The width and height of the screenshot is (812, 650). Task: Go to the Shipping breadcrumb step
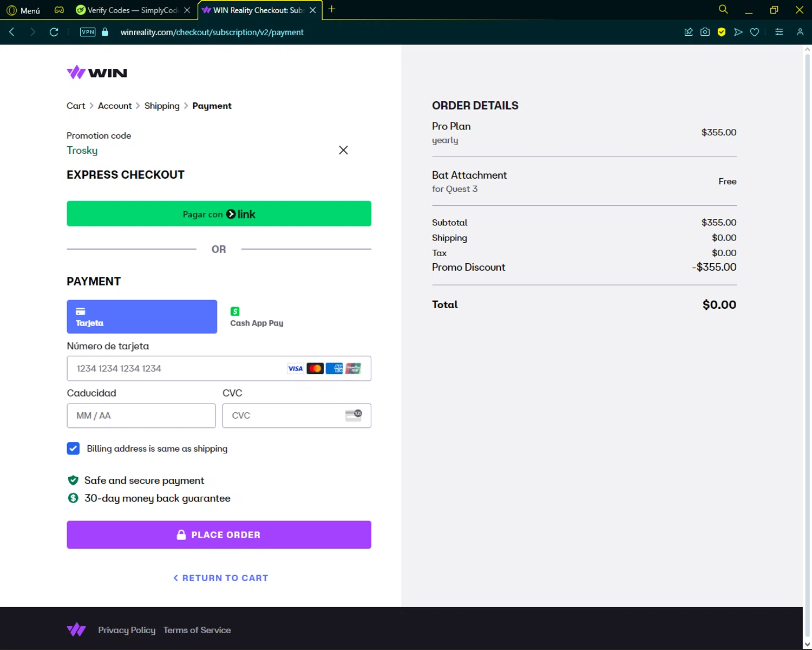click(162, 106)
